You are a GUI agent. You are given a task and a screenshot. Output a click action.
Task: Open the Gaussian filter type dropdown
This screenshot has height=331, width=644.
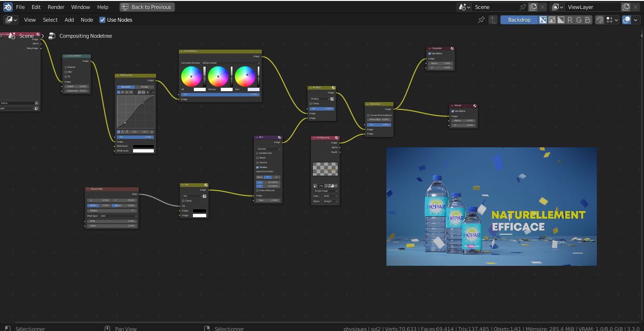pos(268,149)
